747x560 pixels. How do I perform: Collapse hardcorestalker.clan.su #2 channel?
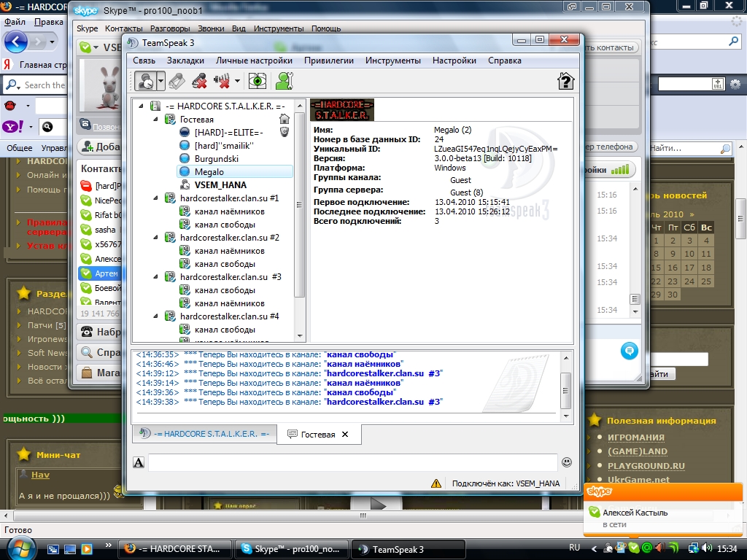click(x=155, y=237)
